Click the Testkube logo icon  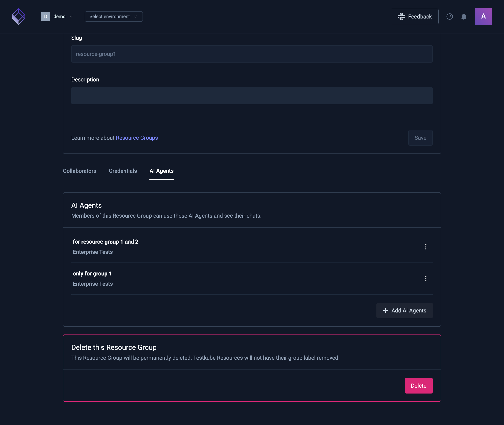point(19,17)
